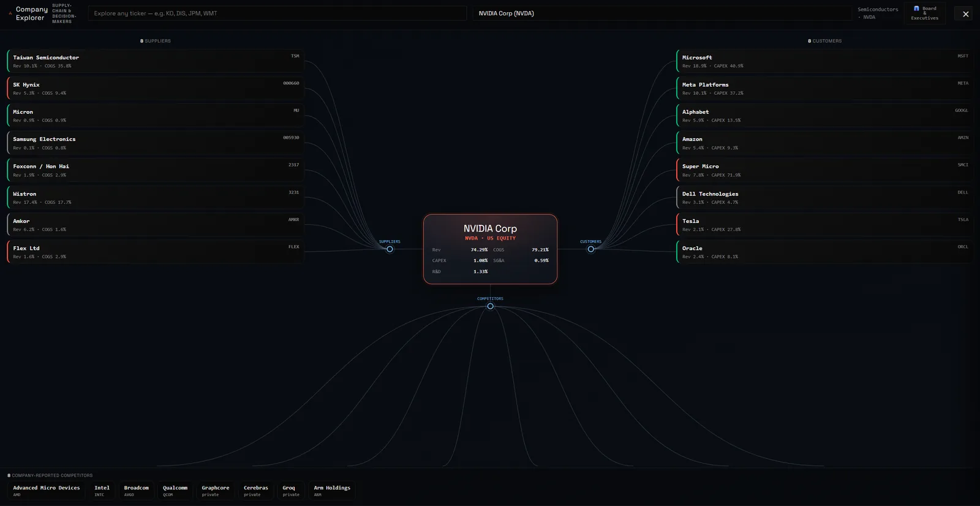Click the Company Explorer logo icon
Screen dimensions: 980x506
tap(10, 13)
